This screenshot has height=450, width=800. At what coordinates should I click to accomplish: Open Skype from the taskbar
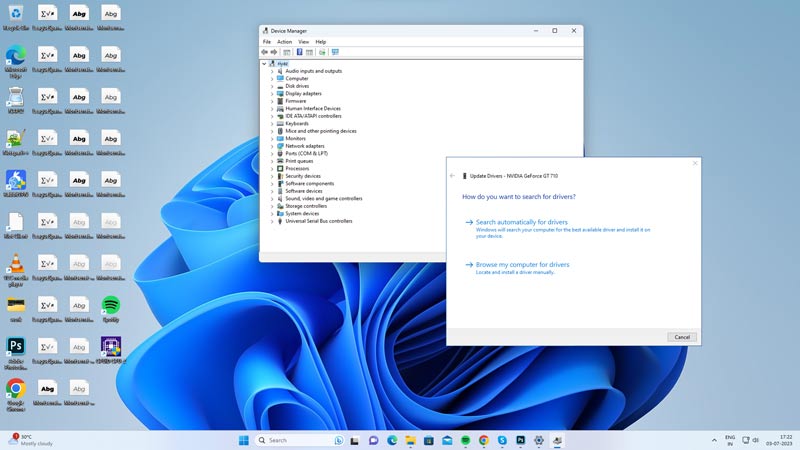tap(502, 440)
